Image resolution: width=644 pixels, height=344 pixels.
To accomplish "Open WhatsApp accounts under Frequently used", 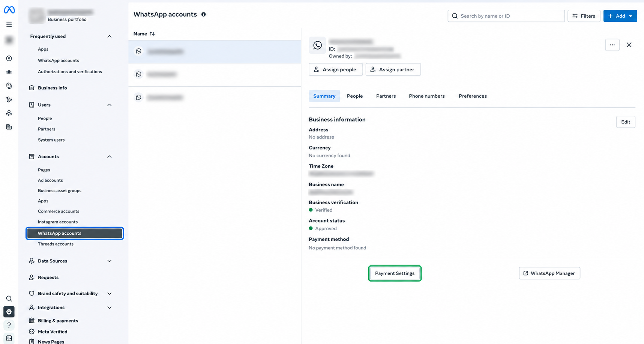I will pos(59,60).
